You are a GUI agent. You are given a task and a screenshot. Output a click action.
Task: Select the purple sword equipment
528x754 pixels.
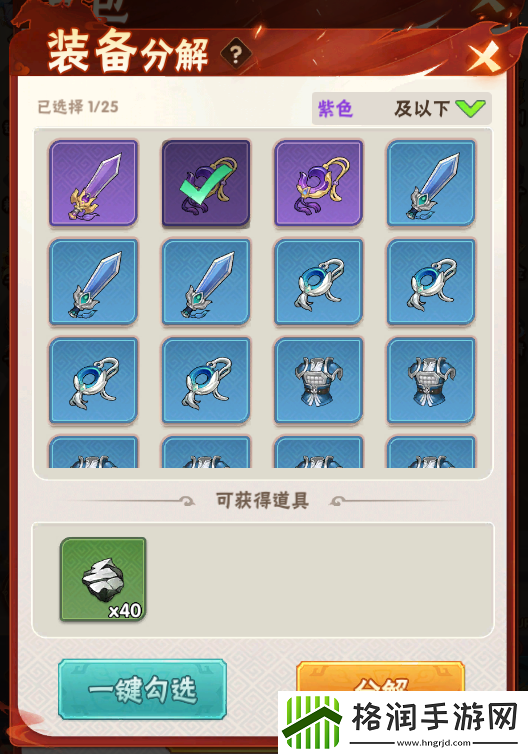pyautogui.click(x=93, y=183)
